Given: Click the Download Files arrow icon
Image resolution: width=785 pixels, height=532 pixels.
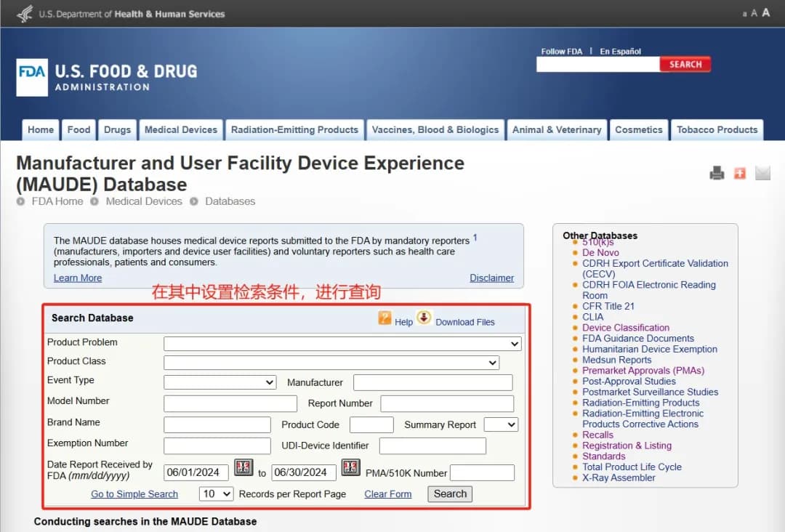Looking at the screenshot, I should click(424, 318).
